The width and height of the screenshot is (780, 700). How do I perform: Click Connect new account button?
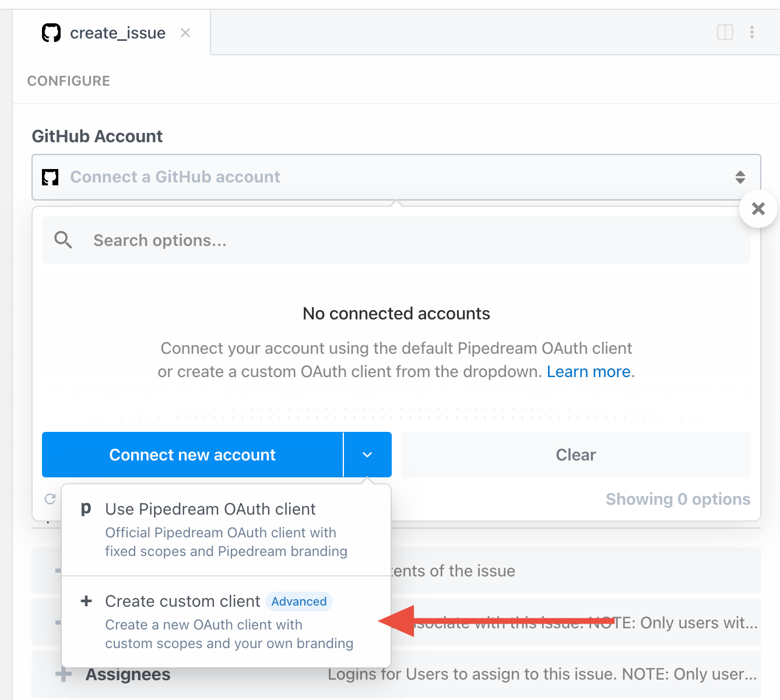192,455
